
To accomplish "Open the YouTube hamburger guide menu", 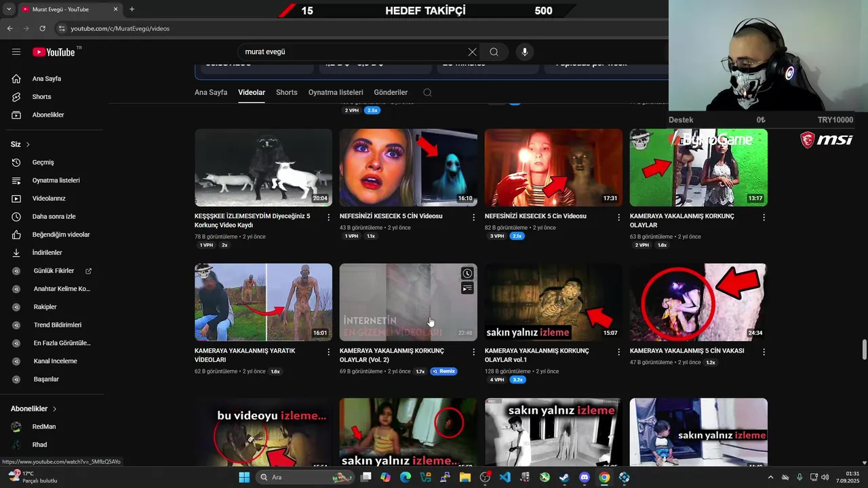I will 16,52.
